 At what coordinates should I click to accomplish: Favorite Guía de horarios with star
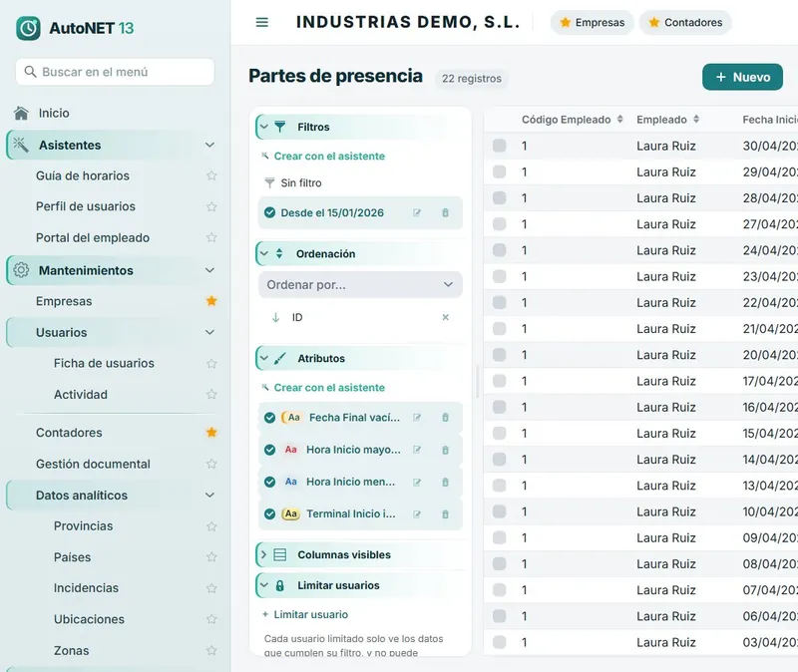coord(211,175)
